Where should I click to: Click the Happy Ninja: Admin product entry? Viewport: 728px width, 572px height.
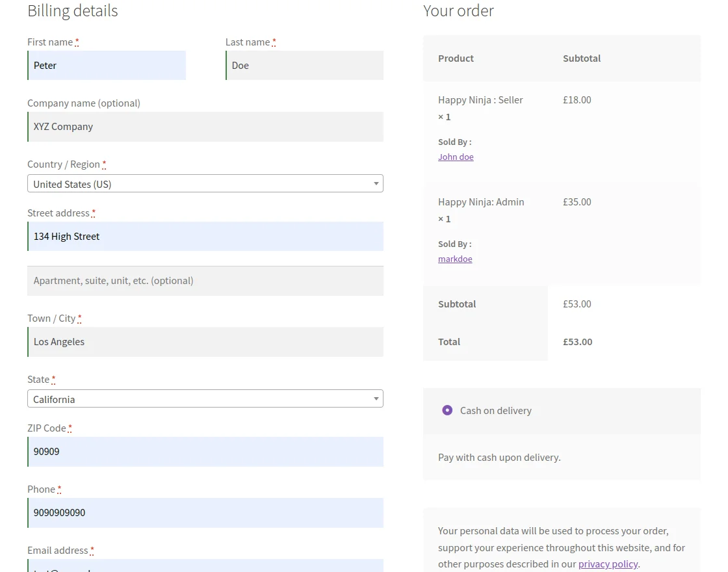point(481,201)
